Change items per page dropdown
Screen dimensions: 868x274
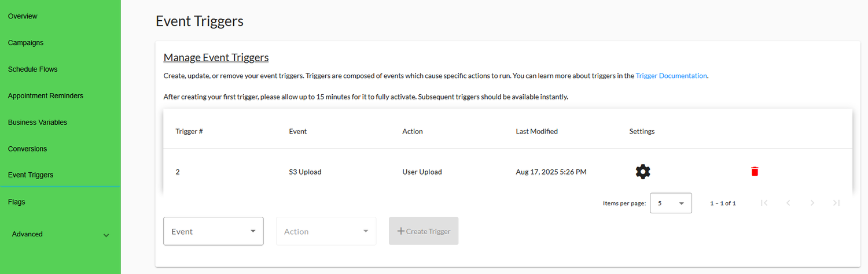point(671,203)
